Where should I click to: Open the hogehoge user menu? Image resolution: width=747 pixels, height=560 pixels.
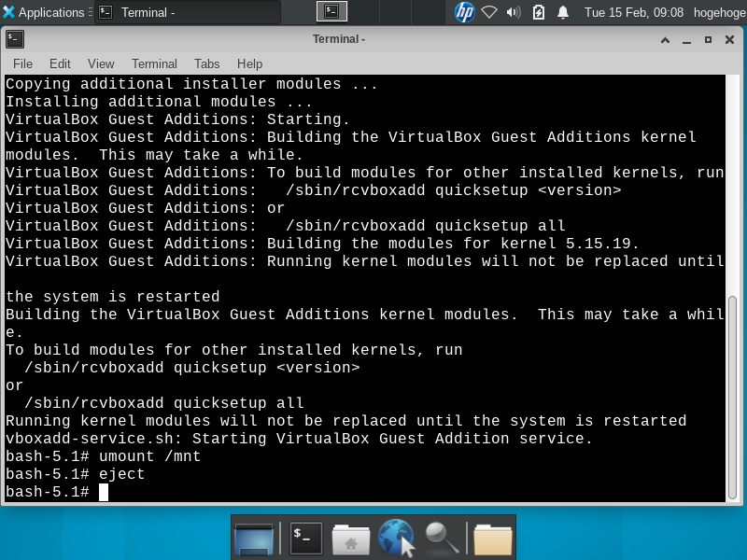[x=719, y=12]
